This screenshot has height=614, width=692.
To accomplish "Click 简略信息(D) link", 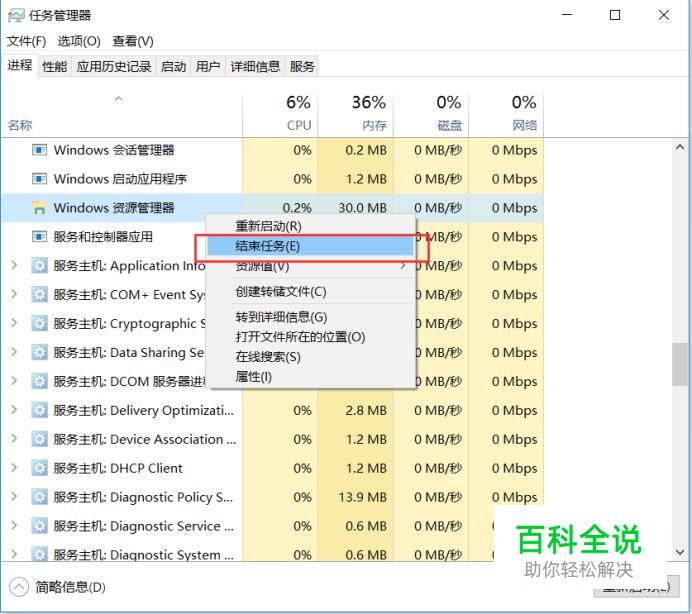I will (x=70, y=587).
